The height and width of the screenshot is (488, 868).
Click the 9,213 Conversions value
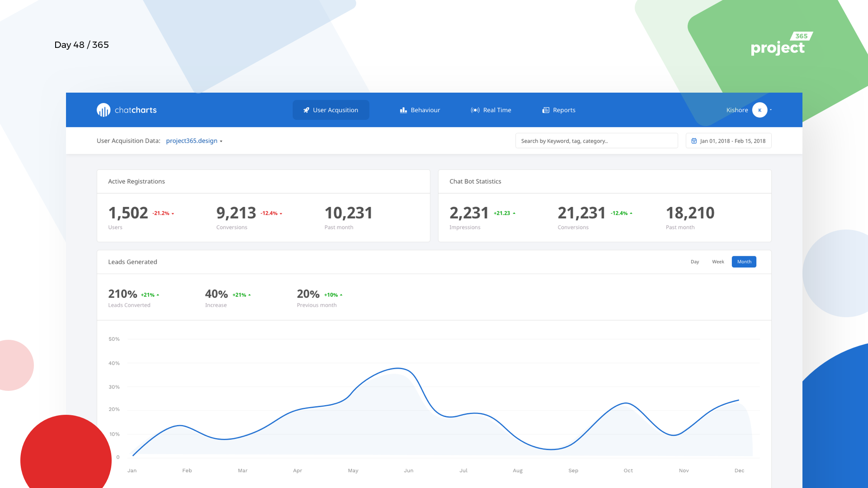(x=236, y=213)
